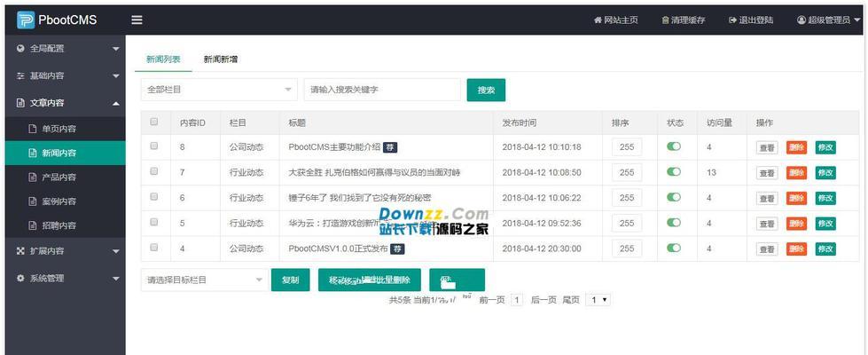Expand the 扩展内容 sidebar menu
This screenshot has height=355, width=868.
pos(66,251)
